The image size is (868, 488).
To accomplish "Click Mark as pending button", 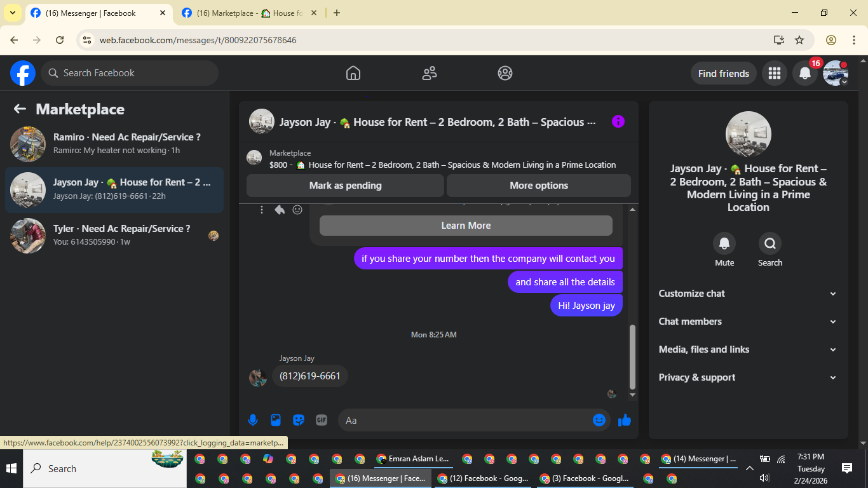I will [x=345, y=186].
